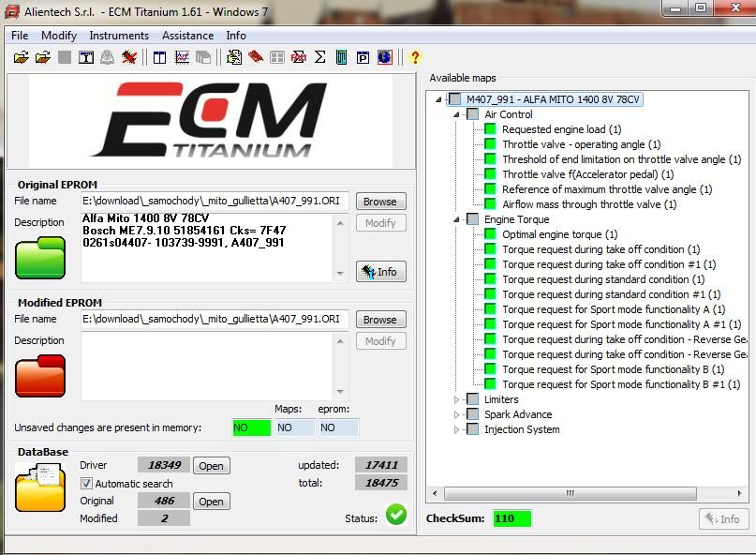Collapse the M407_991 root tree node
This screenshot has height=555, width=756.
click(438, 100)
